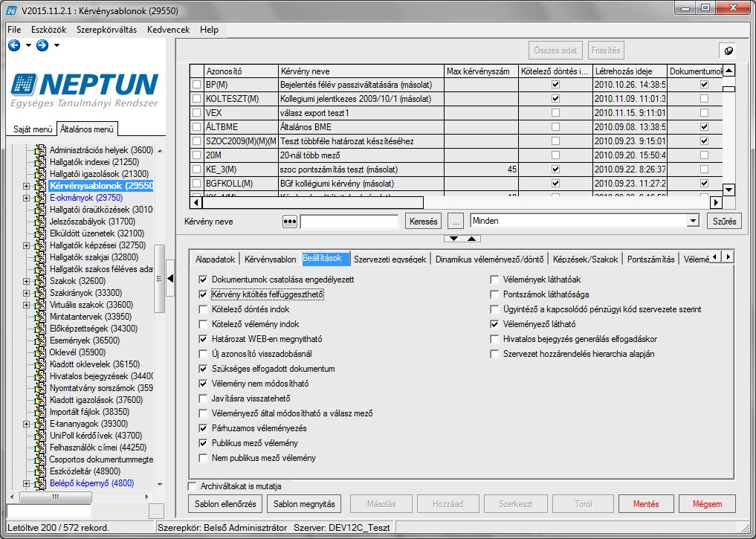Move splitter up with the up triangle
This screenshot has height=539, width=756.
[471, 239]
